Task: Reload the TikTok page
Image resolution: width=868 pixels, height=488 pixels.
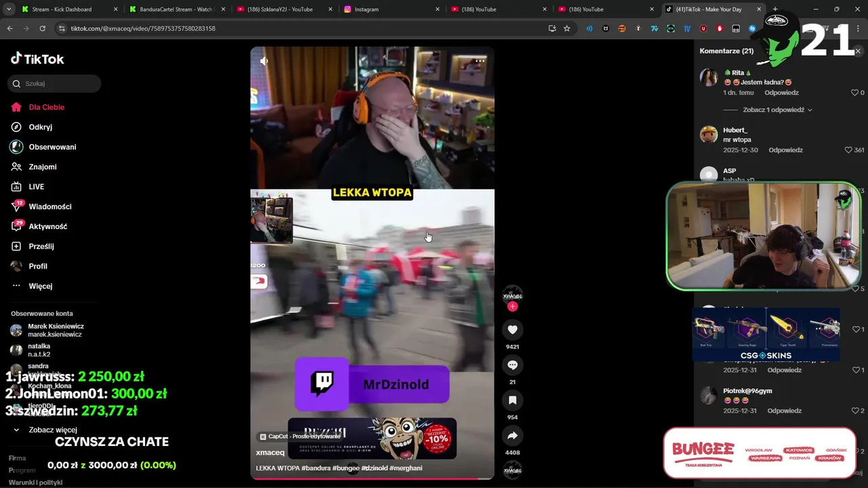Action: [x=42, y=28]
